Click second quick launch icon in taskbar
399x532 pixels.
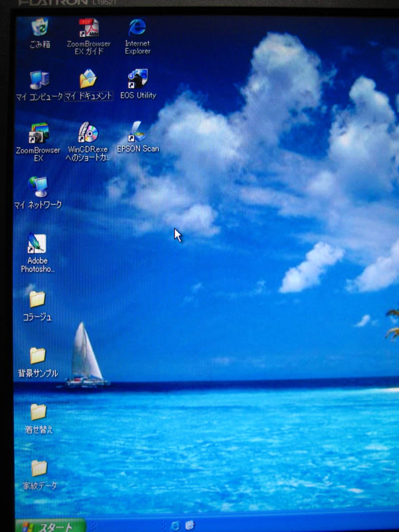190,525
